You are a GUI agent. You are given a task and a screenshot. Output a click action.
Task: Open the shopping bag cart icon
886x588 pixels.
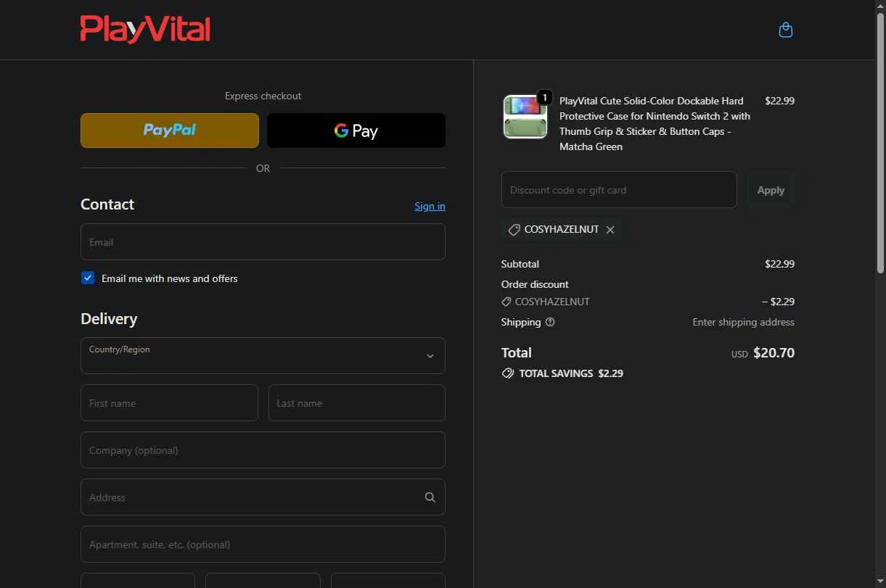coord(785,30)
